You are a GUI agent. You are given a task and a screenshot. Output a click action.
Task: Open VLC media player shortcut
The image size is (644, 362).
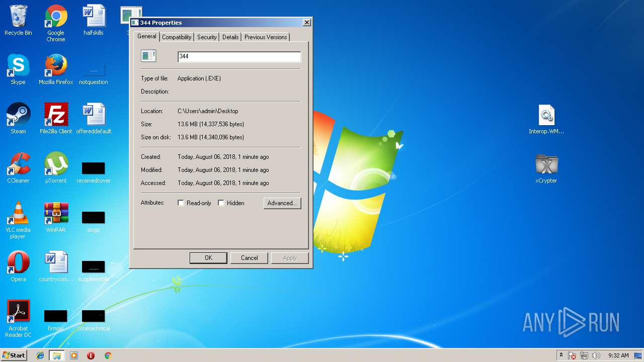coord(18,221)
